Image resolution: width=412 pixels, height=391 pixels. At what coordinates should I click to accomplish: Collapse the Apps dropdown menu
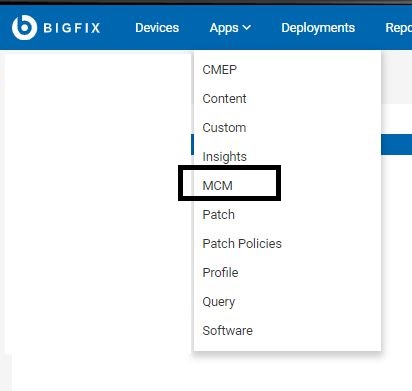pos(230,28)
